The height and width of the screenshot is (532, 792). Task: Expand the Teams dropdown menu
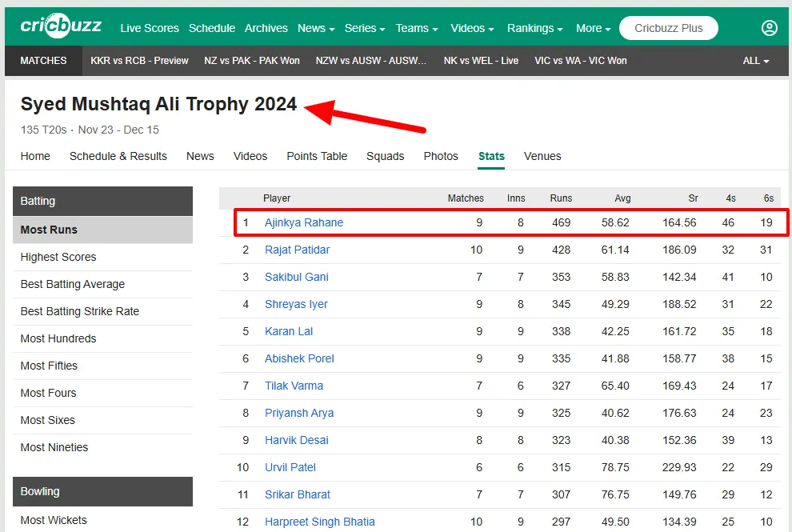click(417, 28)
